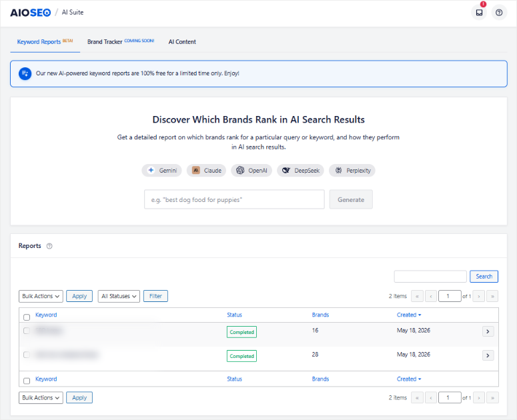Open the bottom Bulk Actions dropdown

point(41,397)
